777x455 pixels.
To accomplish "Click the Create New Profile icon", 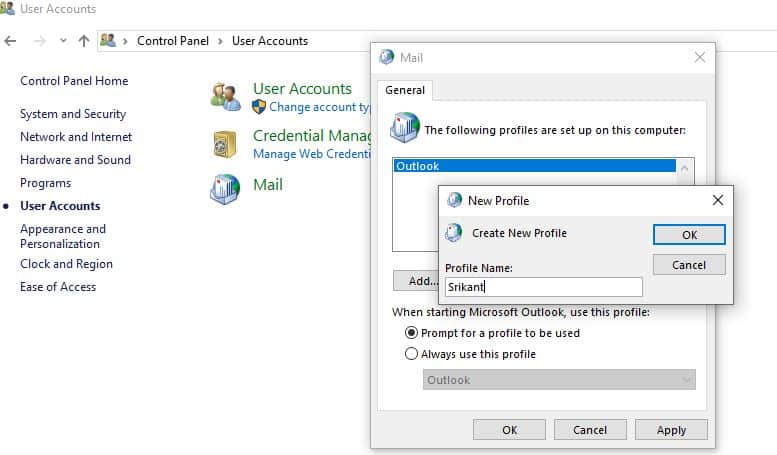I will point(454,232).
